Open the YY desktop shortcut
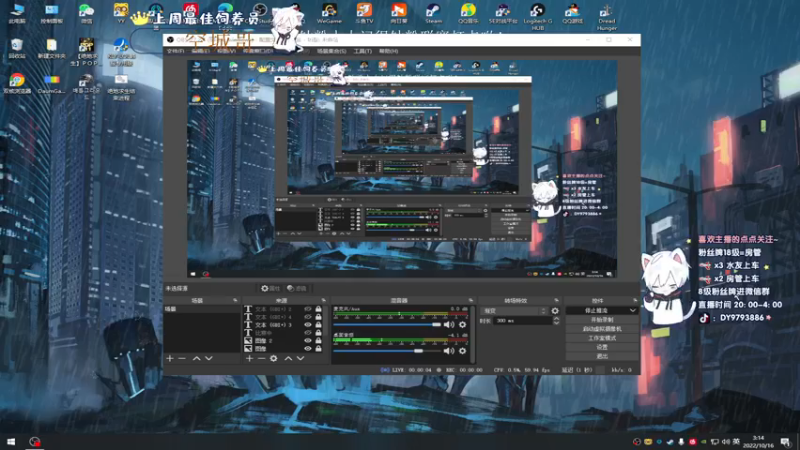Image resolution: width=800 pixels, height=450 pixels. (121, 14)
